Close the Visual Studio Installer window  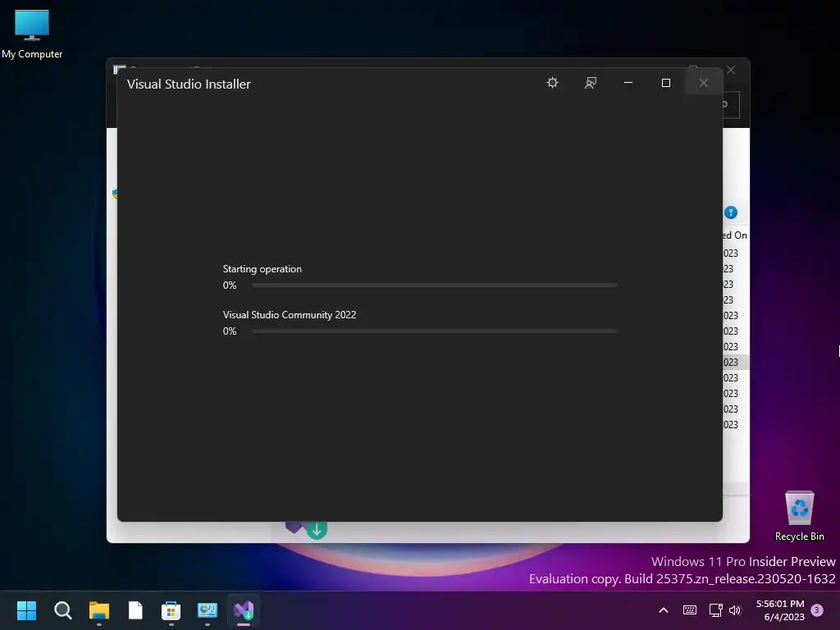(704, 83)
